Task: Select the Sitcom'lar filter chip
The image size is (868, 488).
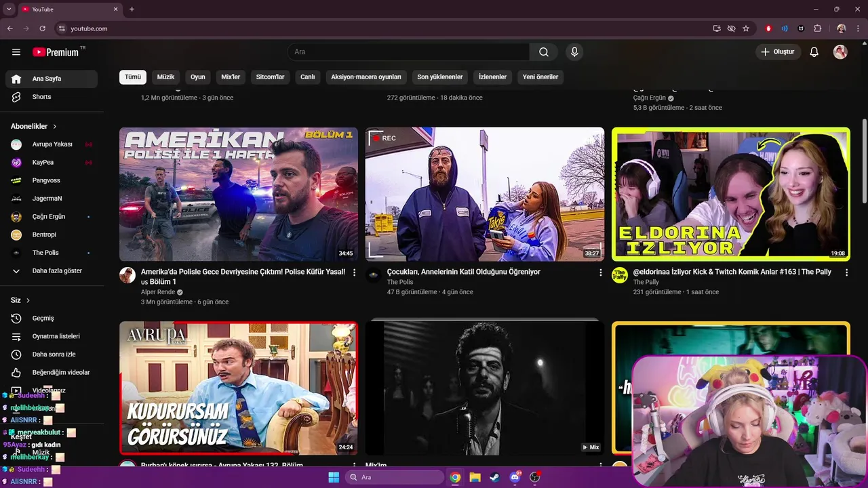Action: 270,77
